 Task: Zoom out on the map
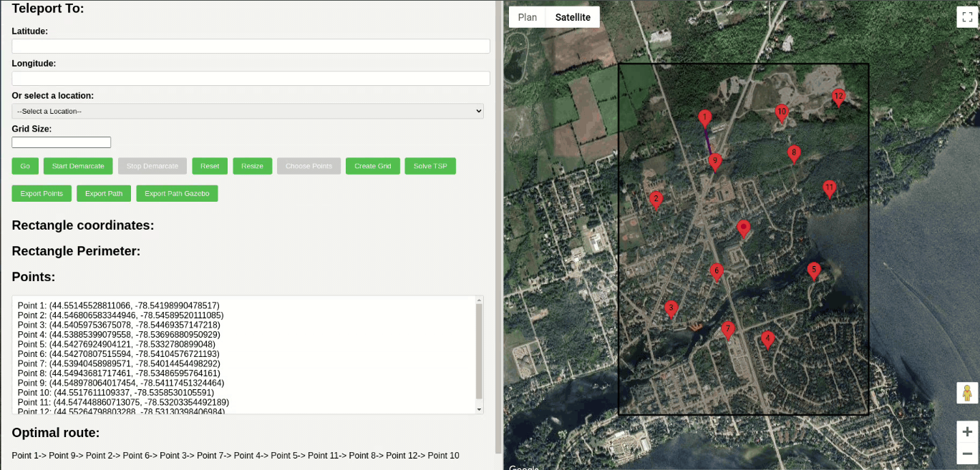pyautogui.click(x=966, y=454)
